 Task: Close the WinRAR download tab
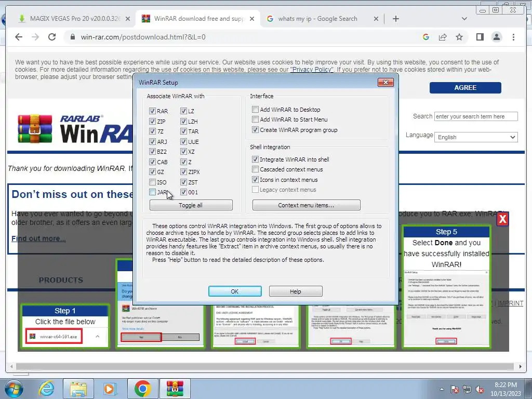(252, 19)
